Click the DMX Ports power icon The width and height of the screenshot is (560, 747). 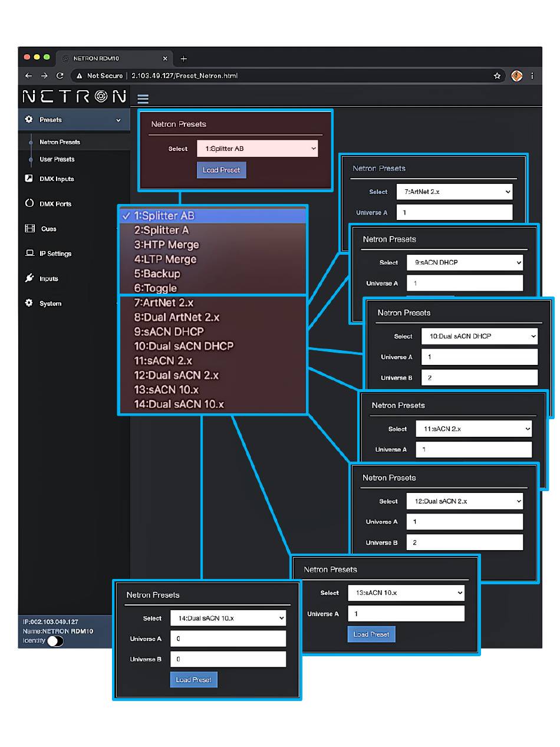29,203
